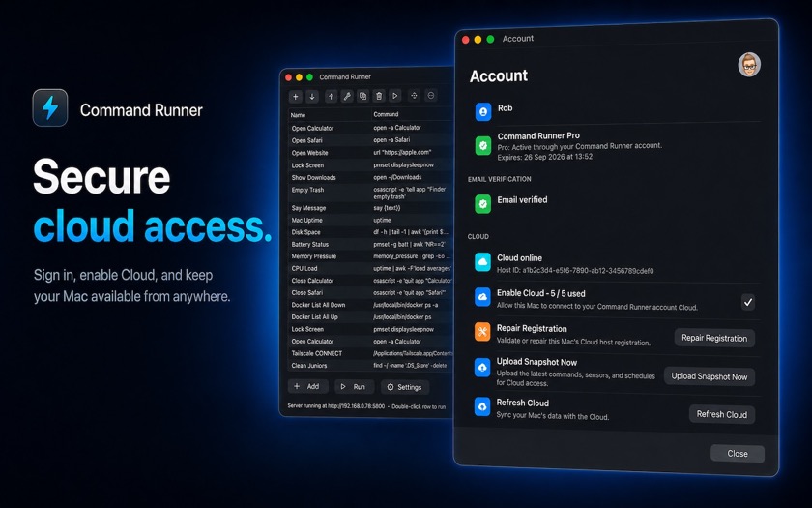Click the Run button at bottom
The height and width of the screenshot is (508, 812).
353,387
